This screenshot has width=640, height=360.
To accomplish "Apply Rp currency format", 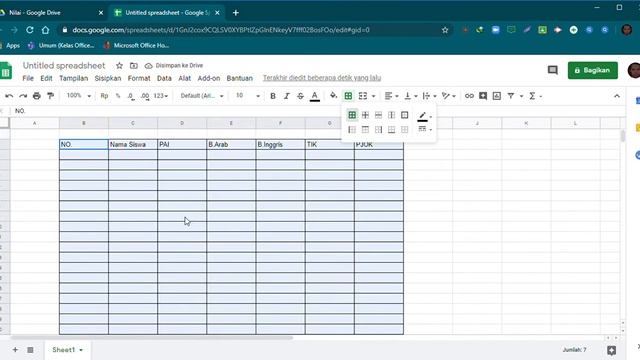I will [104, 96].
